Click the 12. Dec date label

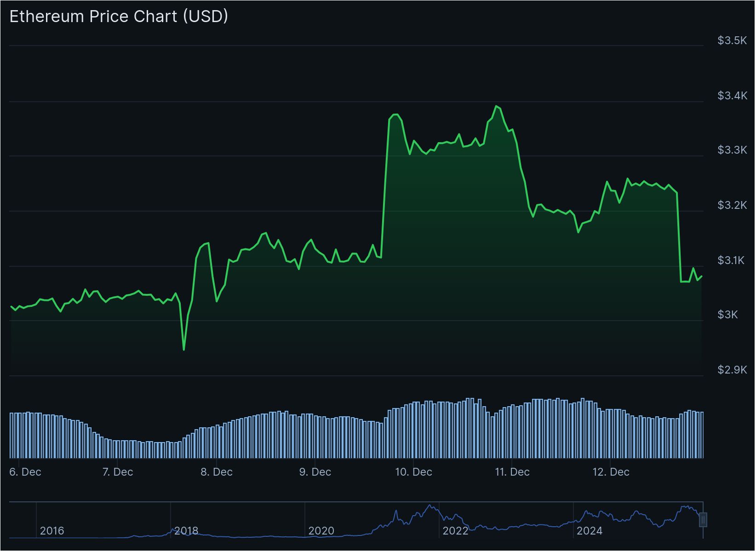611,472
